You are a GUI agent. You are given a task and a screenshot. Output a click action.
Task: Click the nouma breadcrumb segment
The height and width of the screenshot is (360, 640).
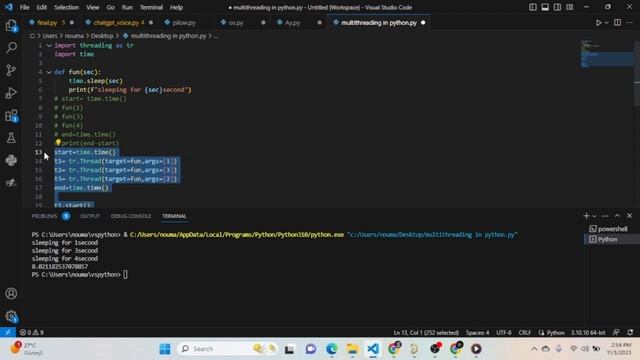(74, 36)
